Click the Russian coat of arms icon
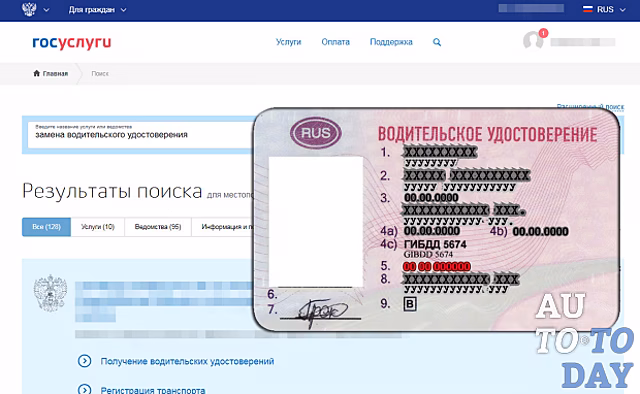This screenshot has width=640, height=394. [29, 9]
